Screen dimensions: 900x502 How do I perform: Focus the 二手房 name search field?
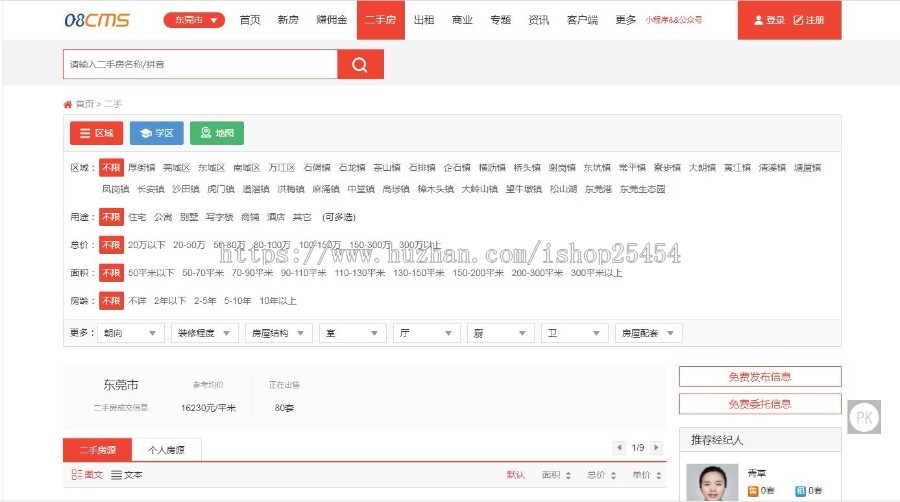pos(200,64)
